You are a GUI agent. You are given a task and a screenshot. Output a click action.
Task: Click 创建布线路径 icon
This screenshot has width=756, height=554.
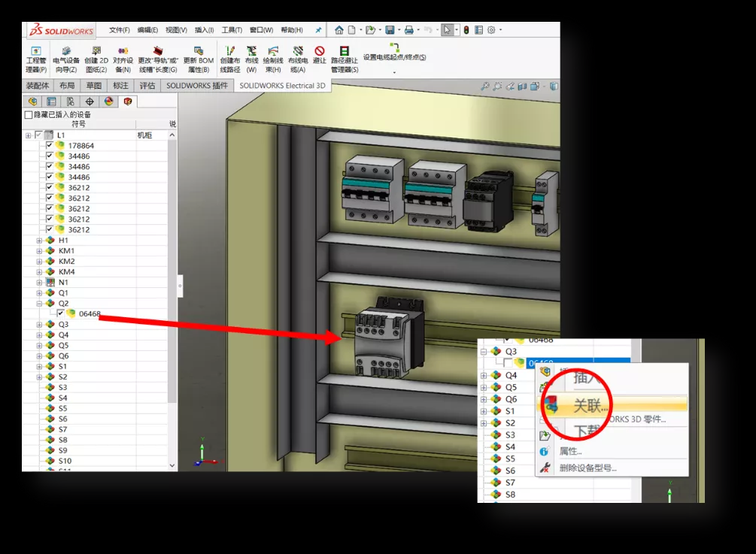pyautogui.click(x=229, y=59)
